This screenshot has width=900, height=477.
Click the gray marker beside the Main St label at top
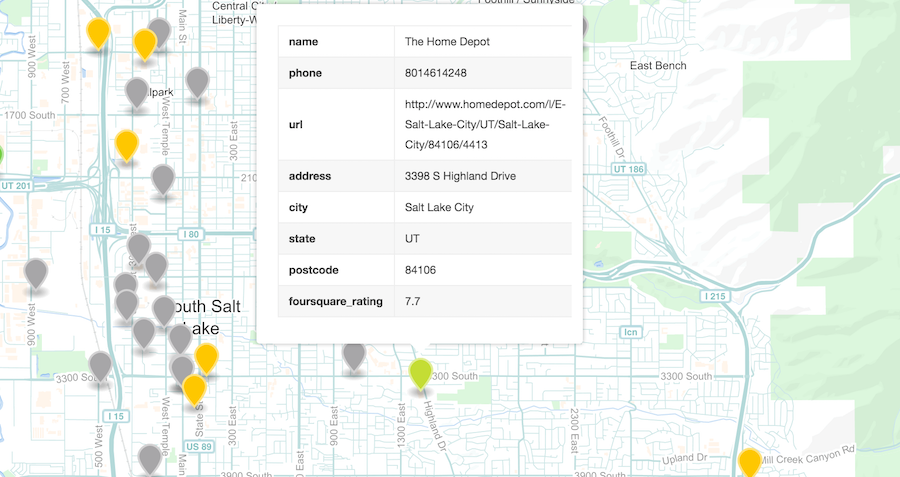tap(159, 33)
